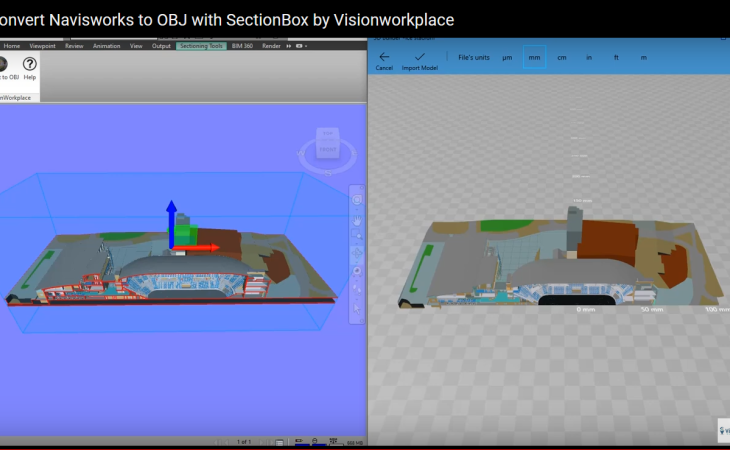Open the View ribbon tab
The width and height of the screenshot is (730, 450).
coord(136,46)
